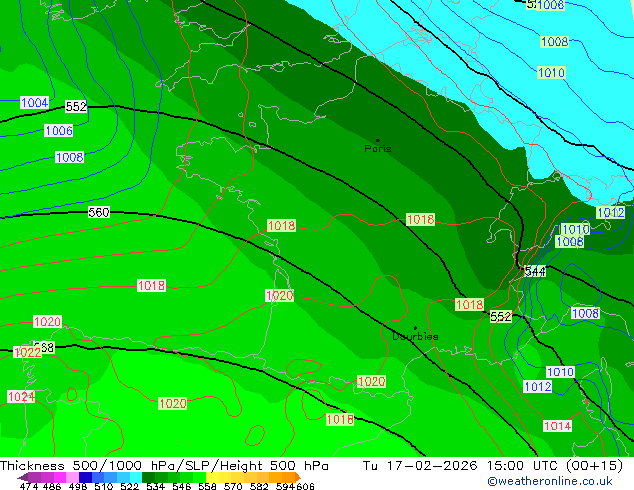Click the first yellow legend swatch above 558
Image resolution: width=634 pixels, height=490 pixels.
pos(212,477)
